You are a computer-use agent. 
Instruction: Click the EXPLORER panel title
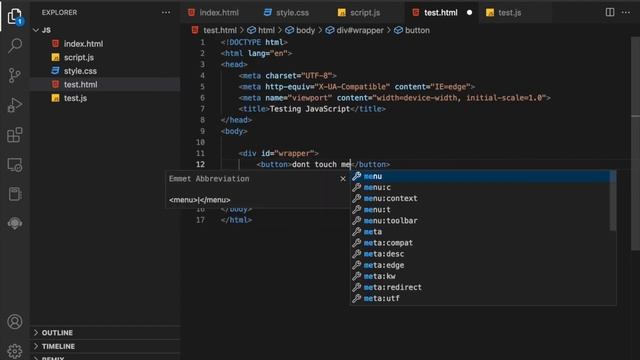(x=59, y=13)
